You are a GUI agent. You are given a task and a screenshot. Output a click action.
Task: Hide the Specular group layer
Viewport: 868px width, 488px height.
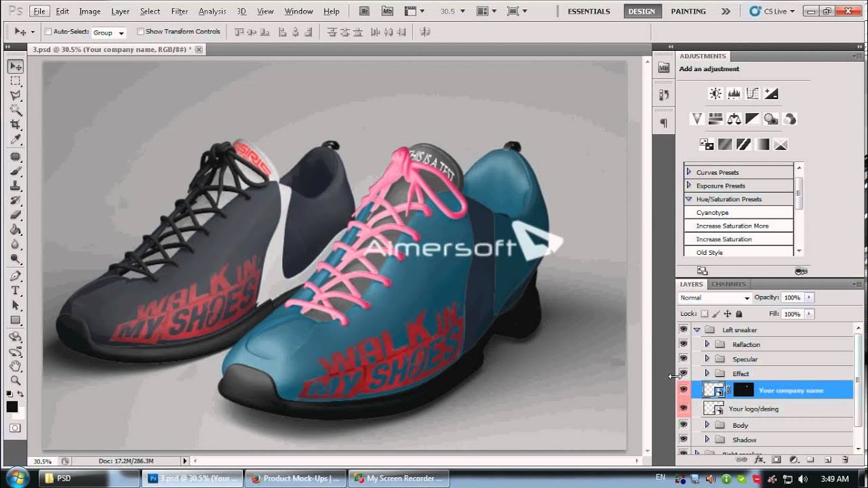point(683,359)
